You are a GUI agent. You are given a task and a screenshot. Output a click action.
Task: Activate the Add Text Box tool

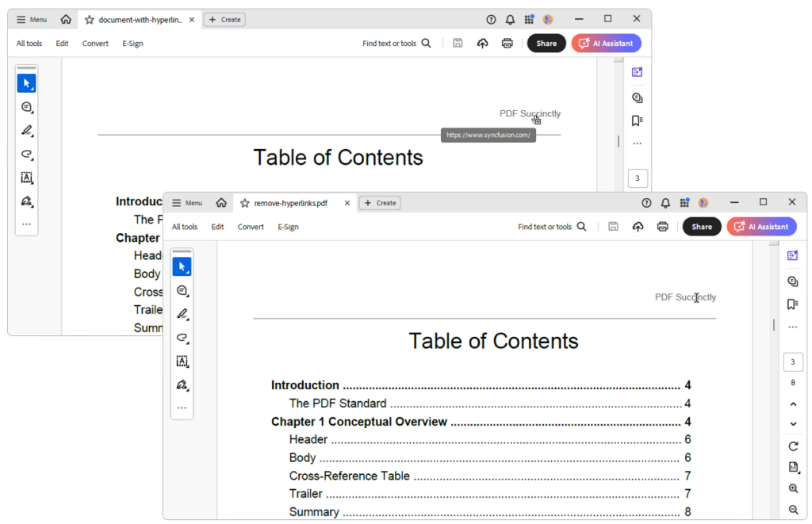tap(182, 361)
